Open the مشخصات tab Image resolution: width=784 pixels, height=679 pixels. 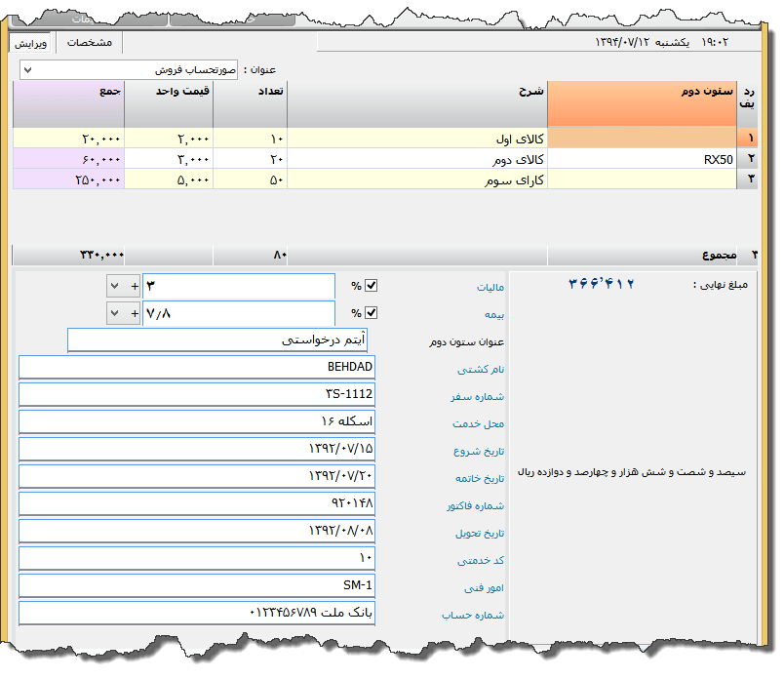89,43
